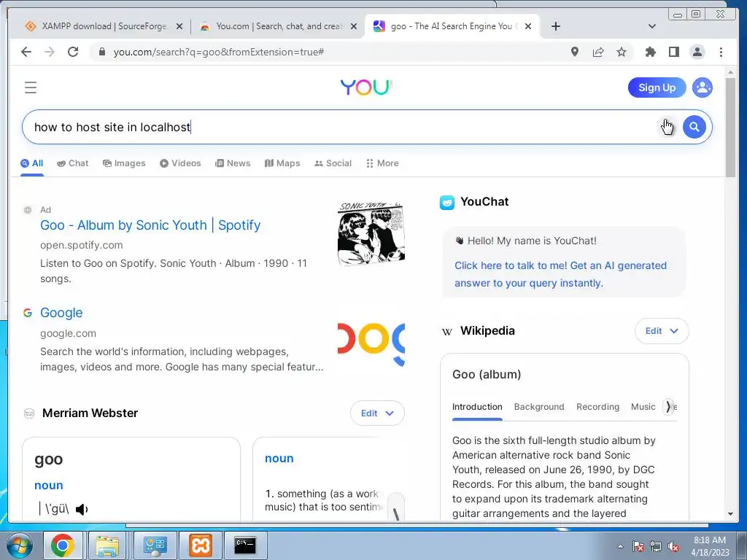Open Control Panel taskbar icon
The image size is (747, 560).
[x=155, y=545]
